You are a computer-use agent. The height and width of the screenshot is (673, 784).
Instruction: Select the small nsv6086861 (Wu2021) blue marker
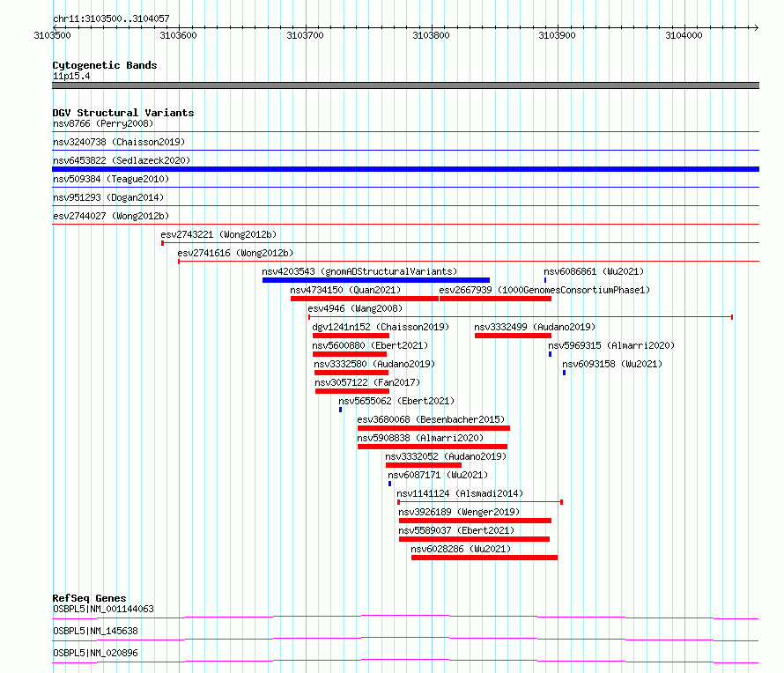coord(545,280)
